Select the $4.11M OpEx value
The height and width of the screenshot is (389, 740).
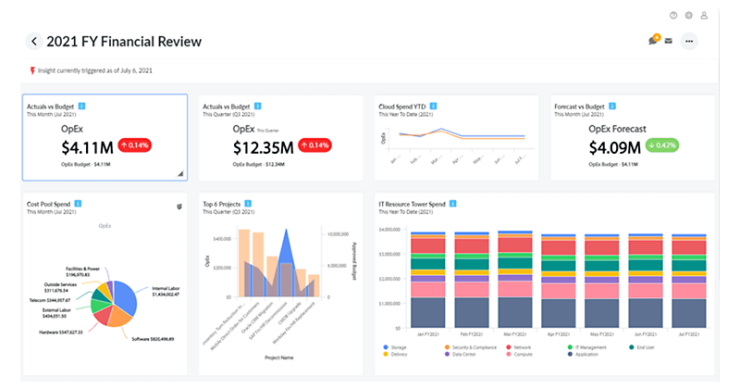(x=87, y=148)
